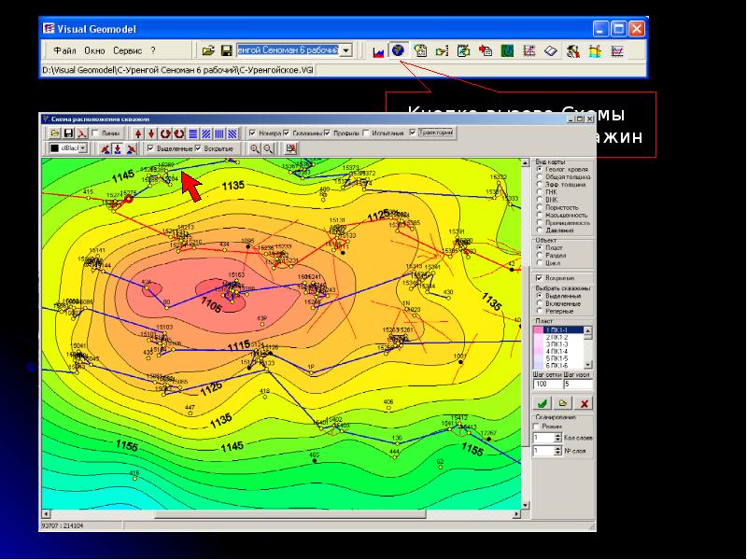Toggle the Номера checkbox
The width and height of the screenshot is (747, 560).
pos(253,133)
